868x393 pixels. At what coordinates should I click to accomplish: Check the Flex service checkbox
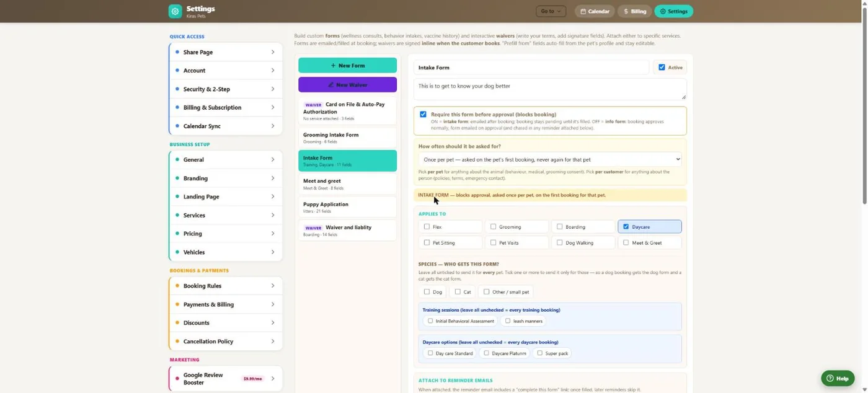tap(427, 227)
